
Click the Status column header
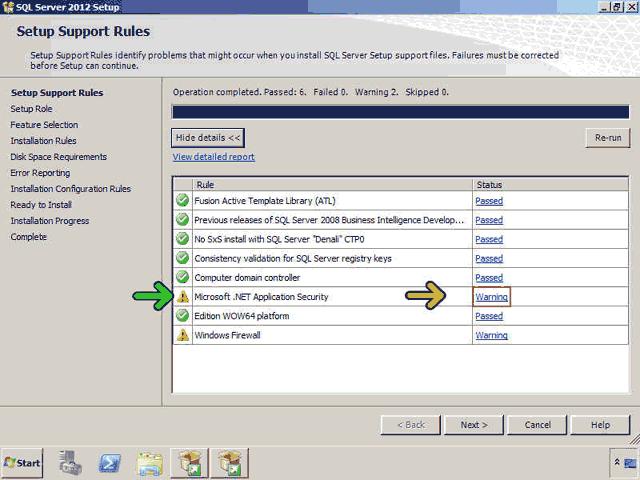pyautogui.click(x=550, y=184)
